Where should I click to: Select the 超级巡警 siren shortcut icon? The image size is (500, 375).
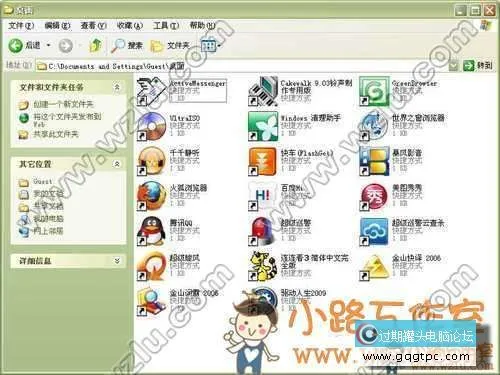(263, 232)
